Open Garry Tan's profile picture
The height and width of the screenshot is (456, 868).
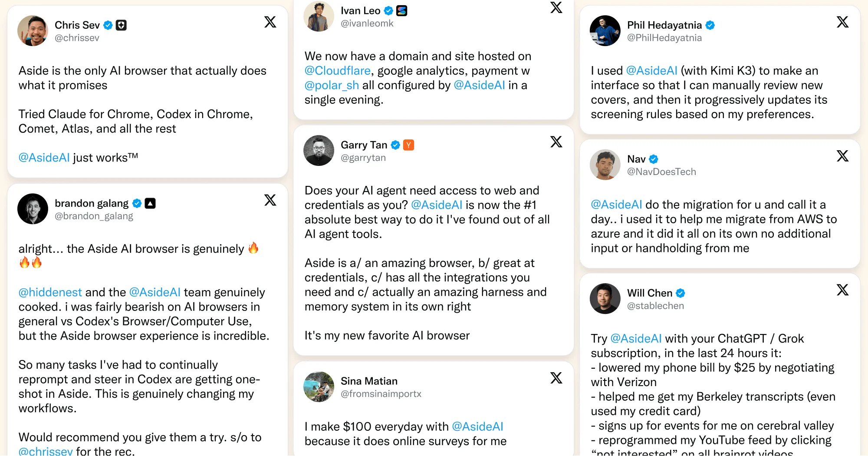click(319, 151)
